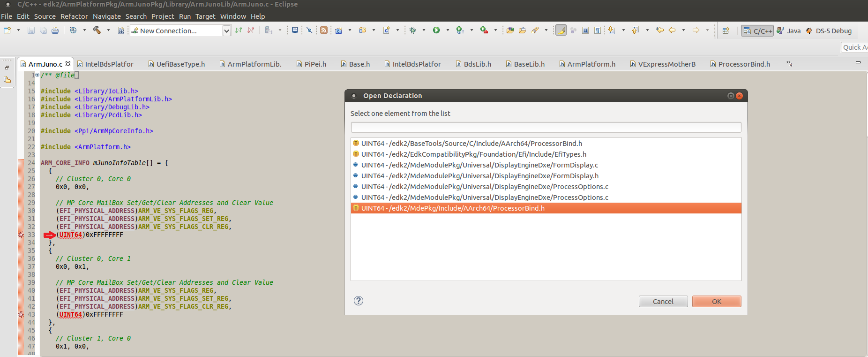Expand the hidden editor tabs overflow list
This screenshot has height=357, width=868.
[789, 64]
